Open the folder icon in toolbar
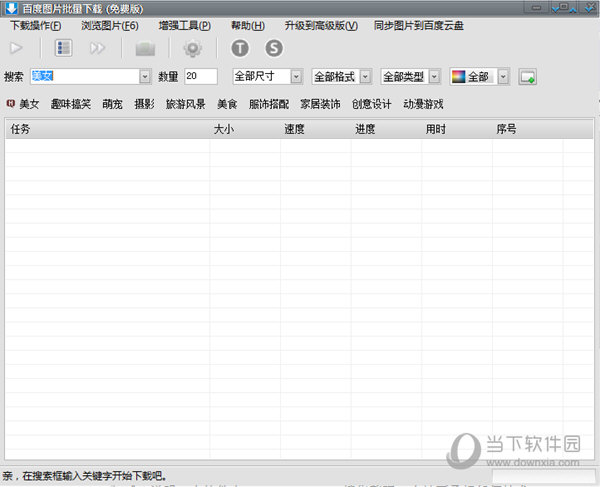This screenshot has height=487, width=600. click(x=145, y=49)
